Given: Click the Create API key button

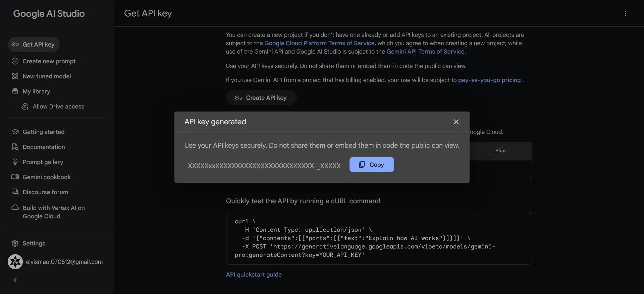Looking at the screenshot, I should click(261, 98).
